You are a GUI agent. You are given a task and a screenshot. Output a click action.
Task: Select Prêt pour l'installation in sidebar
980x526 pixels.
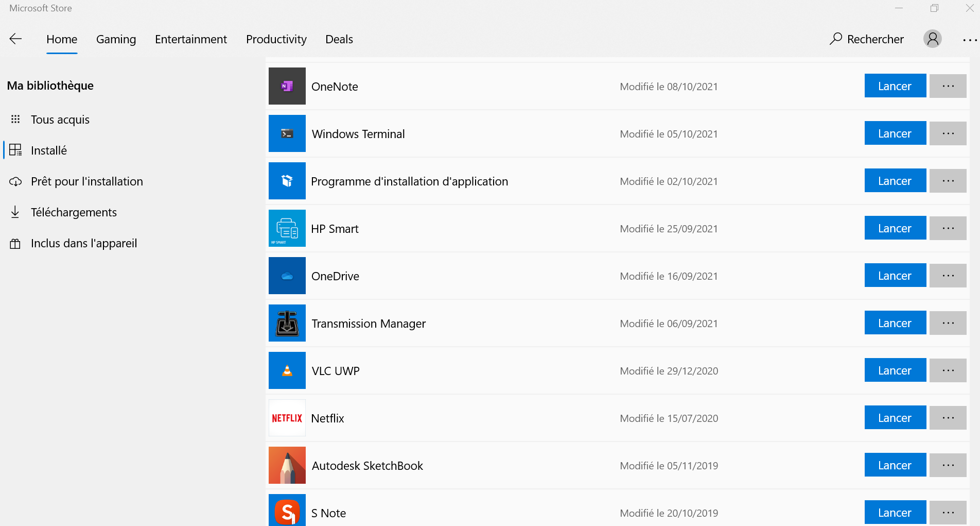86,181
